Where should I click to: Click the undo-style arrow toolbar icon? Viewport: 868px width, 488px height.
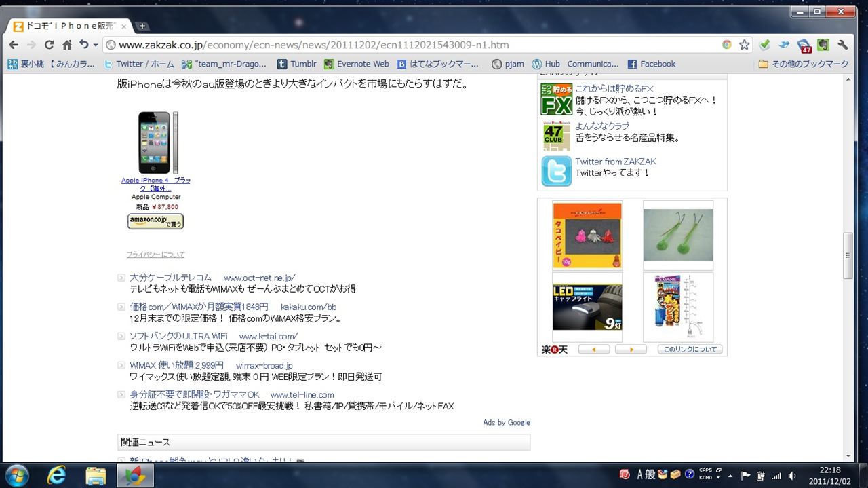(x=83, y=45)
